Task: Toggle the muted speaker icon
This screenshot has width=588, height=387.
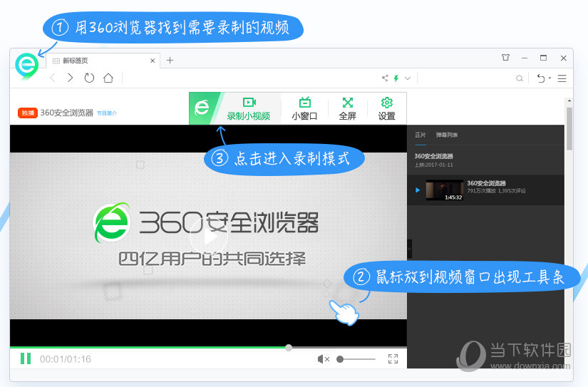Action: coord(324,359)
